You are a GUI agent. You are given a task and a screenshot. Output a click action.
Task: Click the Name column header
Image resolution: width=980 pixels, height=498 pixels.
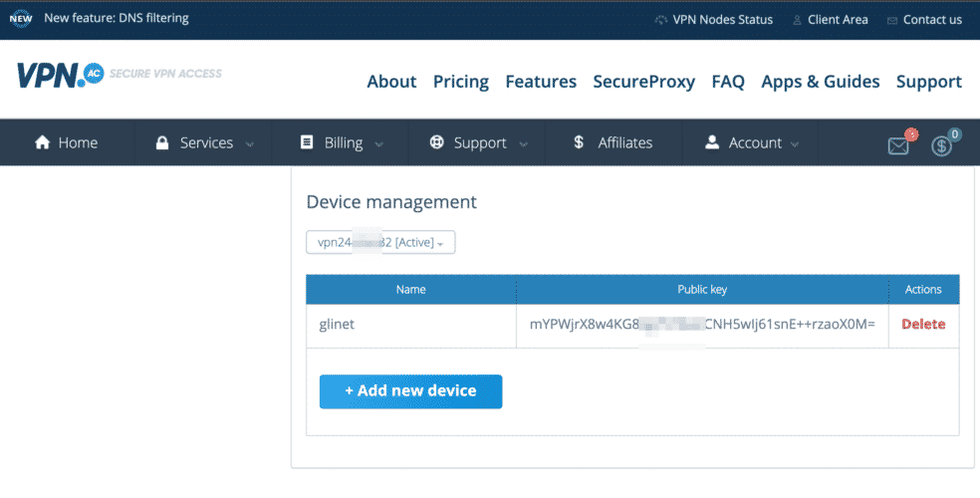410,289
